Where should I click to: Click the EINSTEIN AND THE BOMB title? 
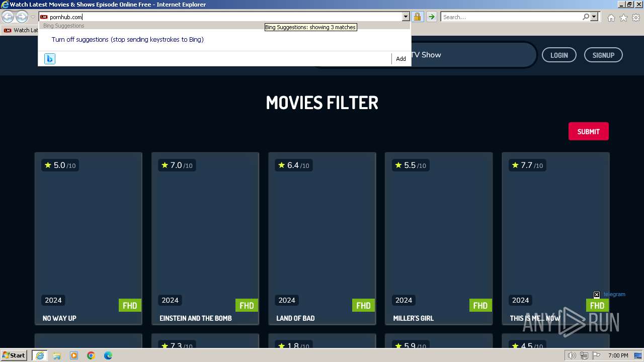click(196, 318)
